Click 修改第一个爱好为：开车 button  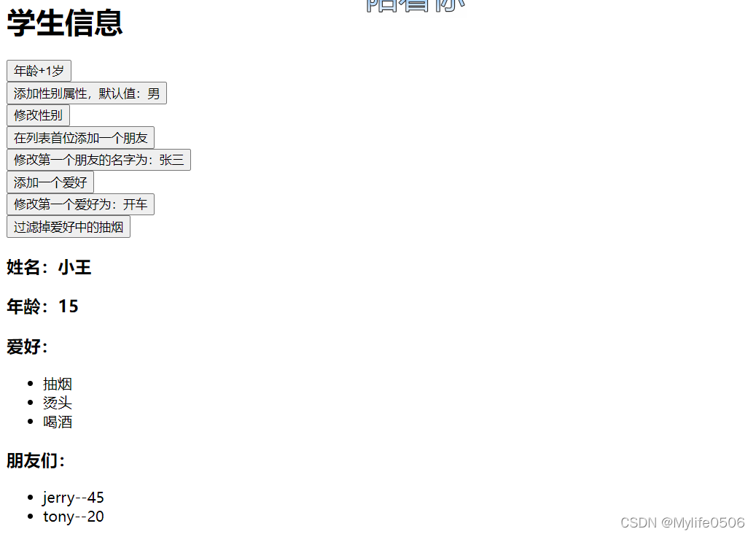point(80,204)
